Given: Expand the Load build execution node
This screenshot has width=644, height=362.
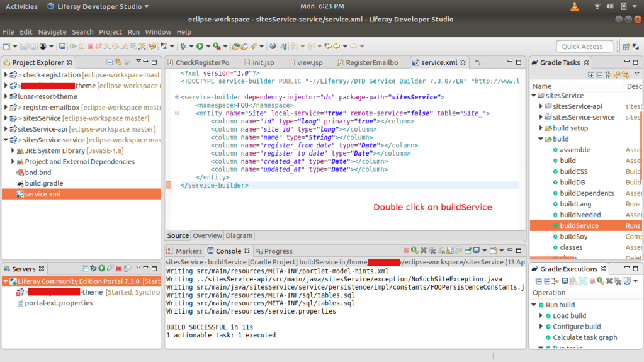Looking at the screenshot, I should point(541,316).
